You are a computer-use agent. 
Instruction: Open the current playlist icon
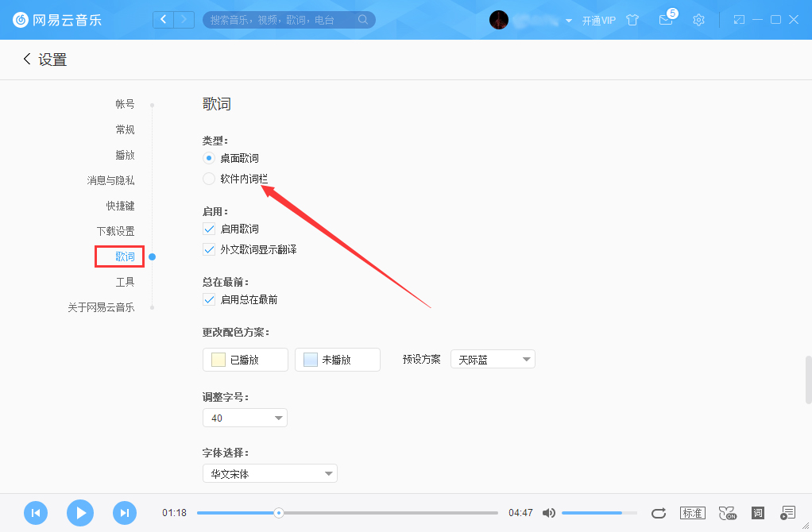[787, 513]
